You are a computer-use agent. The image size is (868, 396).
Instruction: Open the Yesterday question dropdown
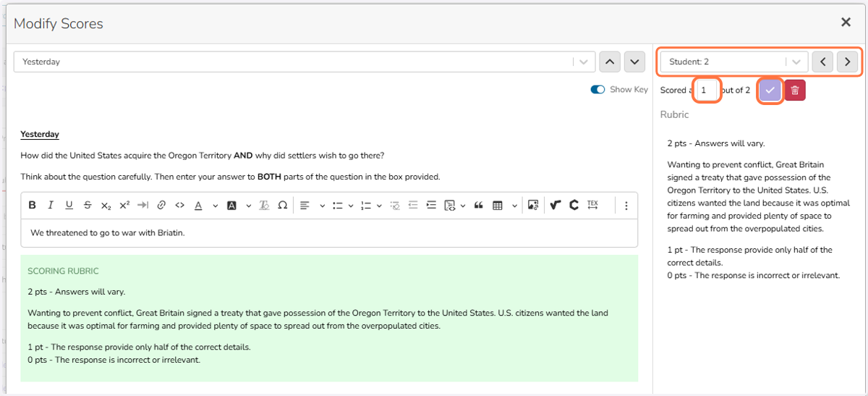(305, 62)
